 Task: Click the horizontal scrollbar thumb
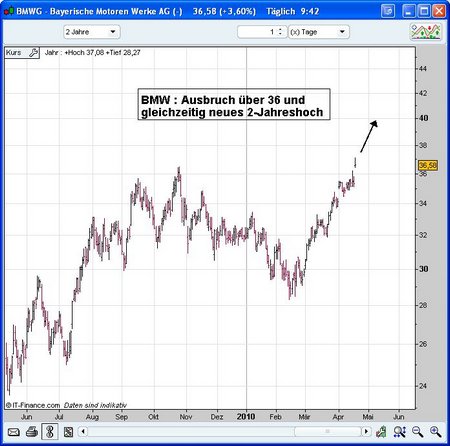[x=328, y=432]
